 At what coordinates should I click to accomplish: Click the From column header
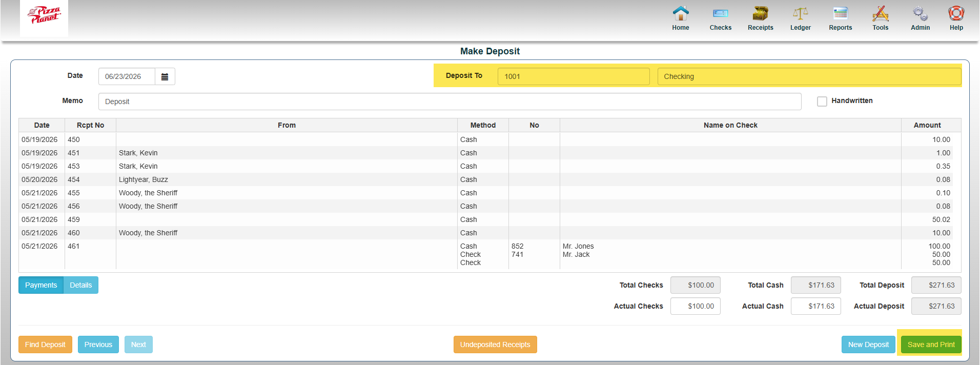coord(287,125)
